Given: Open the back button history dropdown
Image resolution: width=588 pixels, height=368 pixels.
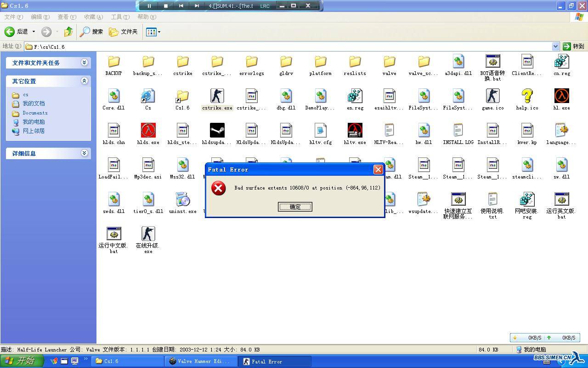Looking at the screenshot, I should click(x=34, y=32).
